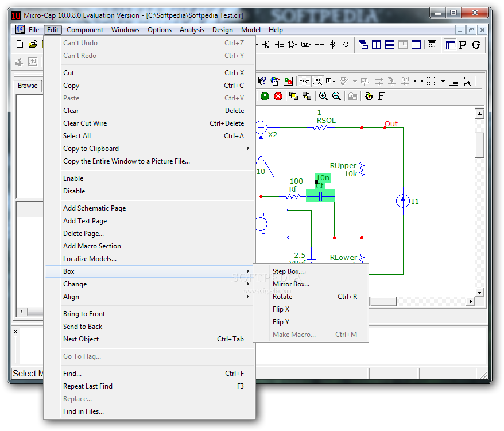The width and height of the screenshot is (504, 431).
Task: Open a file with the folder icon
Action: (33, 44)
